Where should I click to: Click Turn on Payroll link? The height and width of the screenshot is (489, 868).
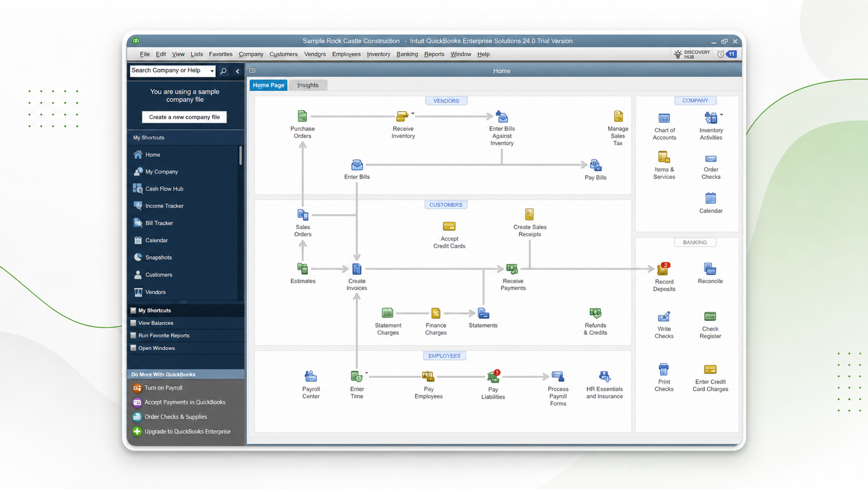tap(163, 388)
